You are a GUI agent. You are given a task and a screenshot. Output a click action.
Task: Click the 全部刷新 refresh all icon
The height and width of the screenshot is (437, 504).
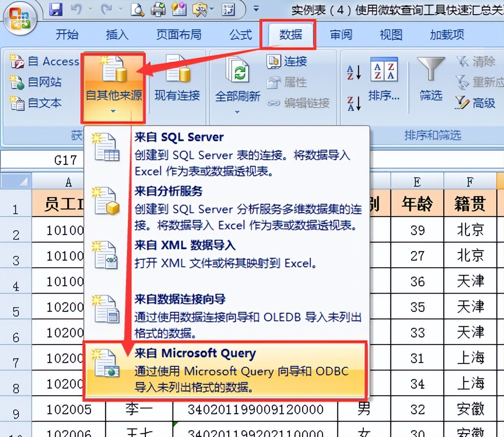(x=237, y=70)
